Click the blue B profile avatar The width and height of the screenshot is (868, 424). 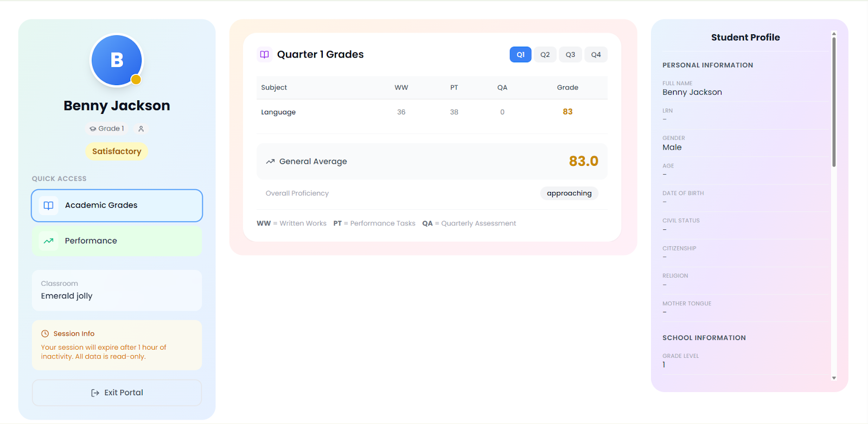pos(117,60)
